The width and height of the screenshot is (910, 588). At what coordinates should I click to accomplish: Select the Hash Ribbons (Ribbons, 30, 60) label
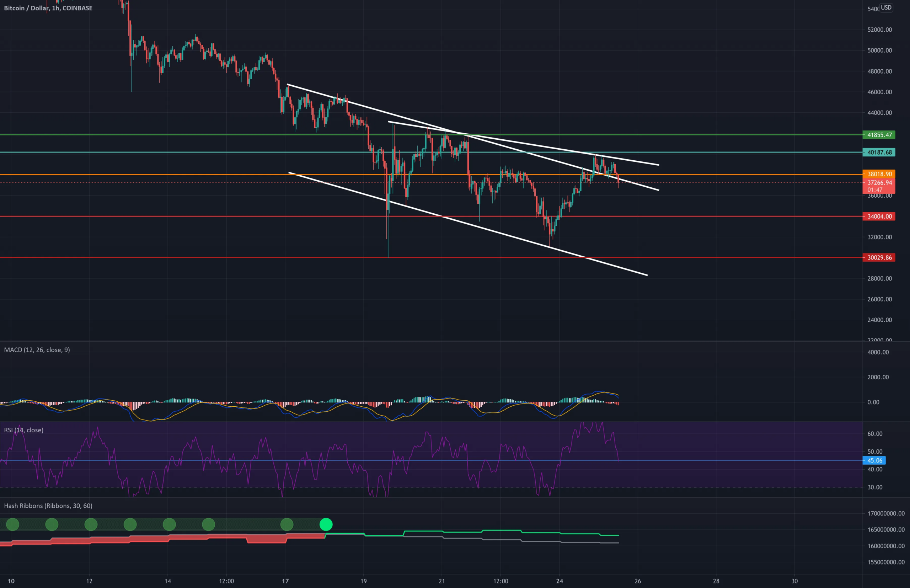[48, 506]
